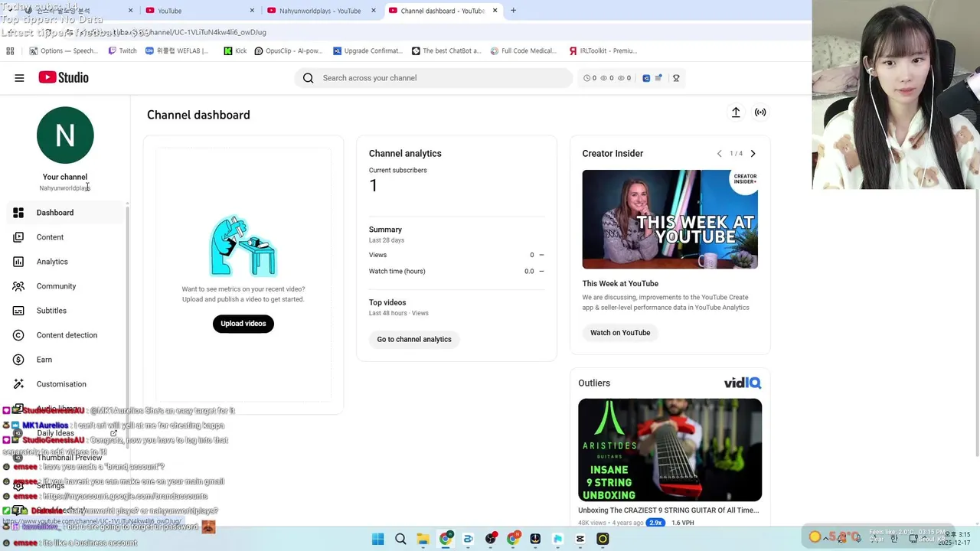Open File Explorer from the taskbar
The width and height of the screenshot is (980, 551).
point(423,539)
